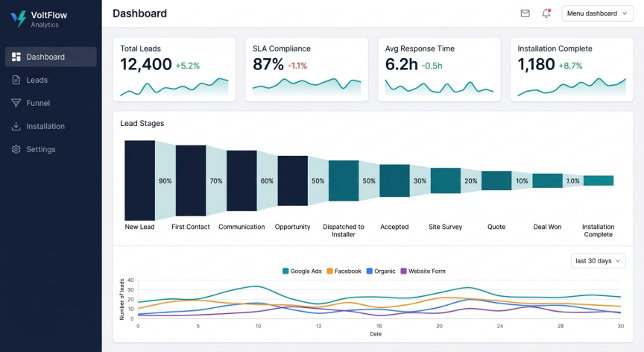Expand the Menu dashboard dropdown

click(597, 13)
